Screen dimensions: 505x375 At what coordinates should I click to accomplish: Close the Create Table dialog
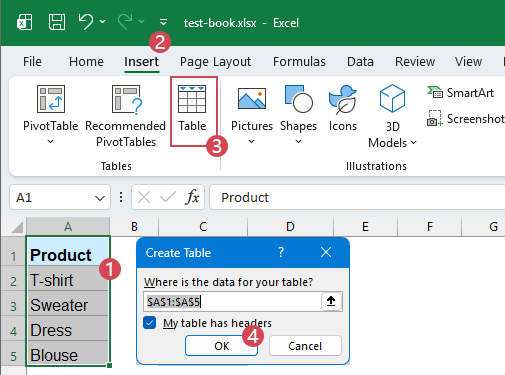(x=326, y=252)
